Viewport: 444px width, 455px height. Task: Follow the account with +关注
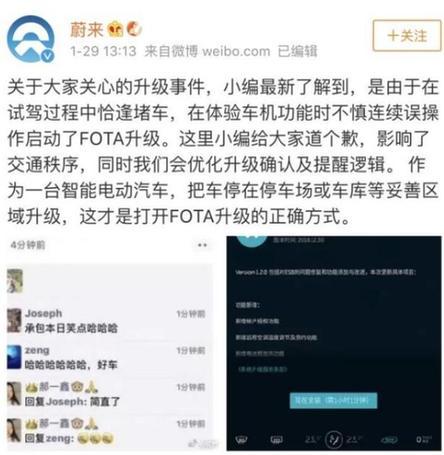click(x=407, y=36)
